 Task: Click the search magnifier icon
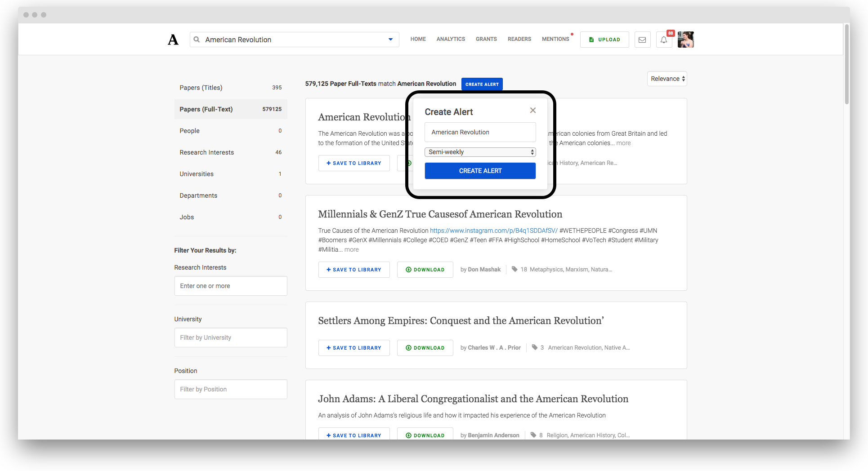pos(197,40)
